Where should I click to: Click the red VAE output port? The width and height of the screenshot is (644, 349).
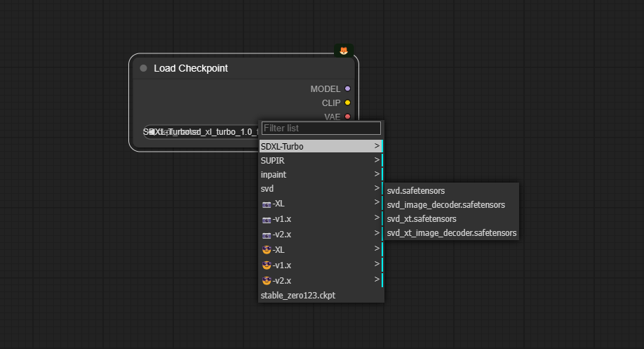(347, 117)
